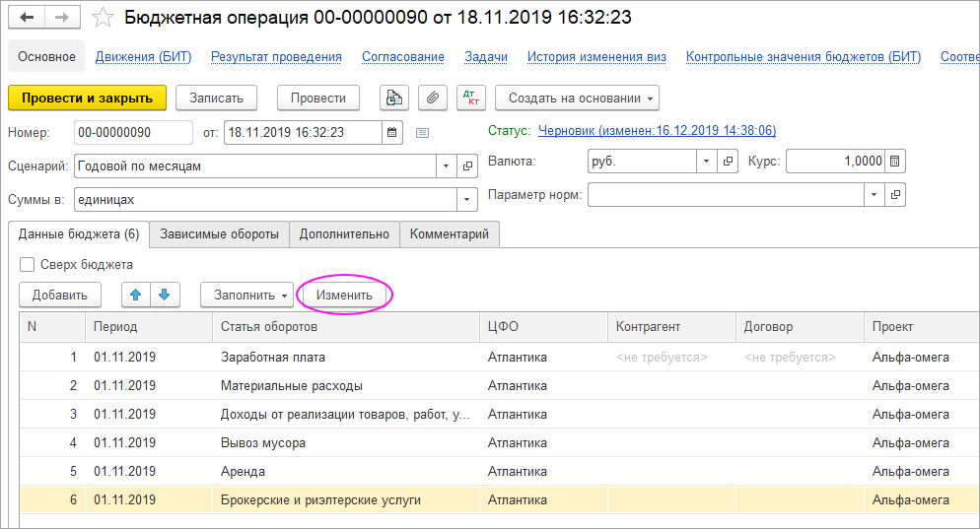Screen dimensions: 980x529
Task: Click the Провести и закрыть button
Action: point(87,99)
